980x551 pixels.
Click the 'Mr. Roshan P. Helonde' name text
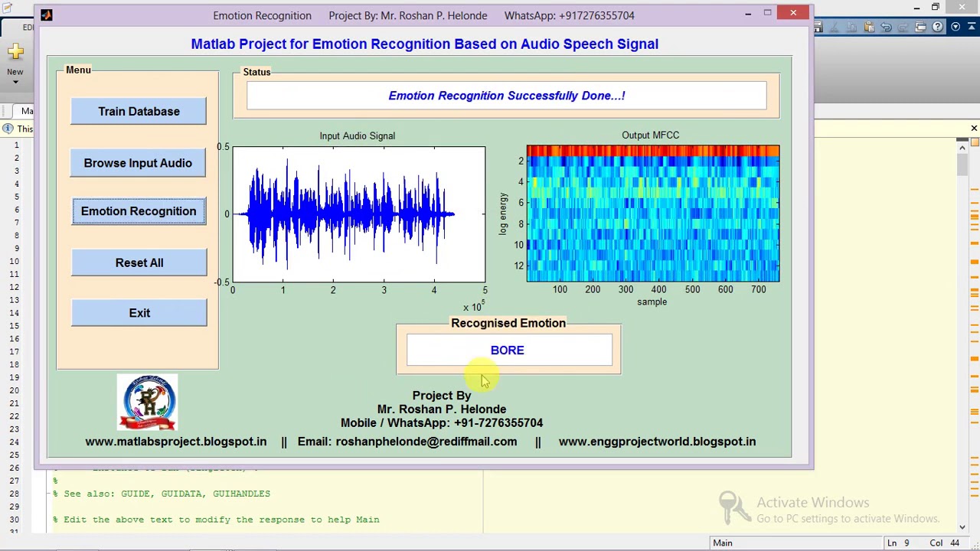click(442, 409)
